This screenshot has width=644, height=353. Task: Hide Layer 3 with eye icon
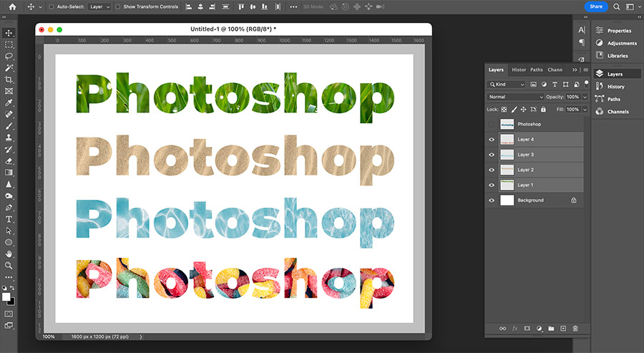click(491, 155)
